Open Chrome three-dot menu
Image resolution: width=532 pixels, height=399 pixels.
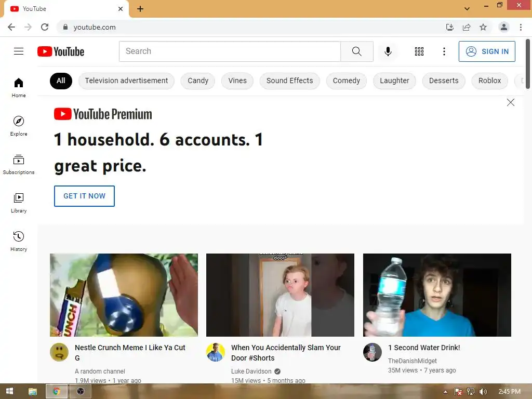click(x=521, y=27)
